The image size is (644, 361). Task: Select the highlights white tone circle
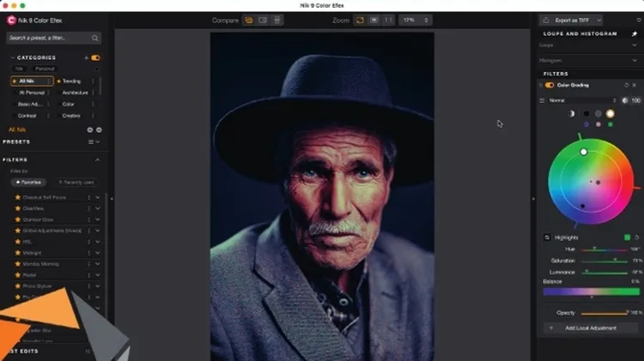(611, 114)
